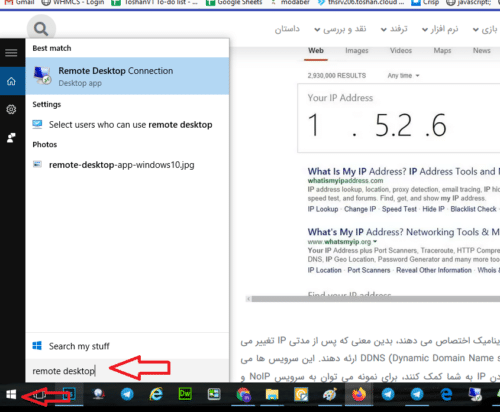Expand the نرم افزار menu dropdown
The height and width of the screenshot is (412, 500).
point(440,29)
